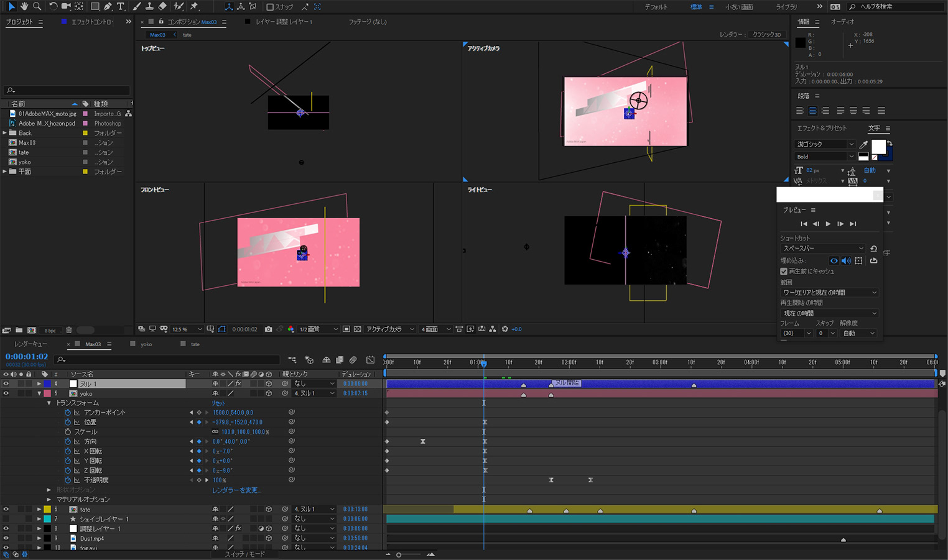This screenshot has height=560, width=948.
Task: Toggle audio speaker button in preview panel
Action: (846, 261)
